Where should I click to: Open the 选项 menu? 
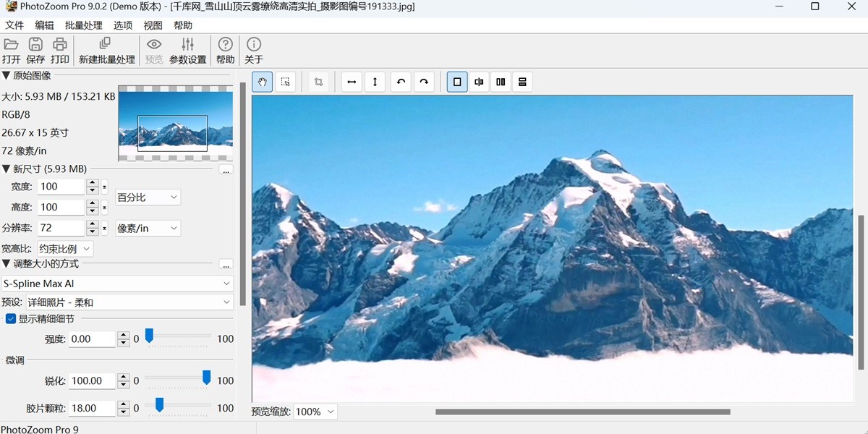(x=122, y=25)
